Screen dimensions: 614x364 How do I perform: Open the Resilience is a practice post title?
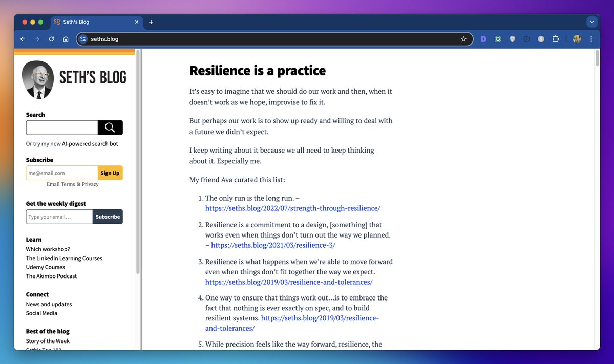pyautogui.click(x=257, y=71)
